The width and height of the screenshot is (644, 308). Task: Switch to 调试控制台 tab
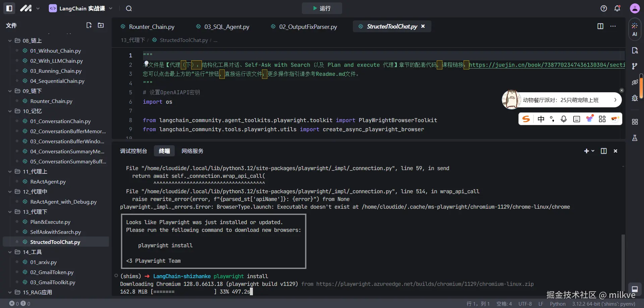[133, 151]
